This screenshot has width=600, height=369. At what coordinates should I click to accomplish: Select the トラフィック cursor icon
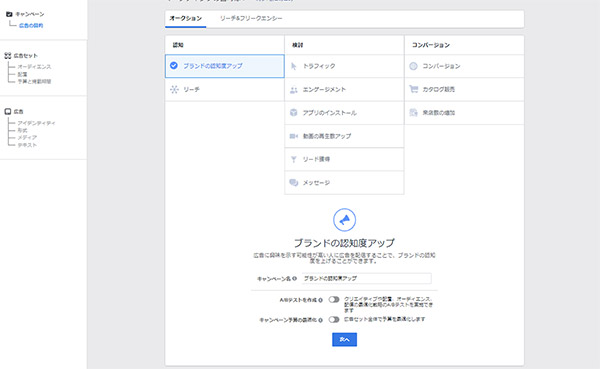pyautogui.click(x=293, y=66)
